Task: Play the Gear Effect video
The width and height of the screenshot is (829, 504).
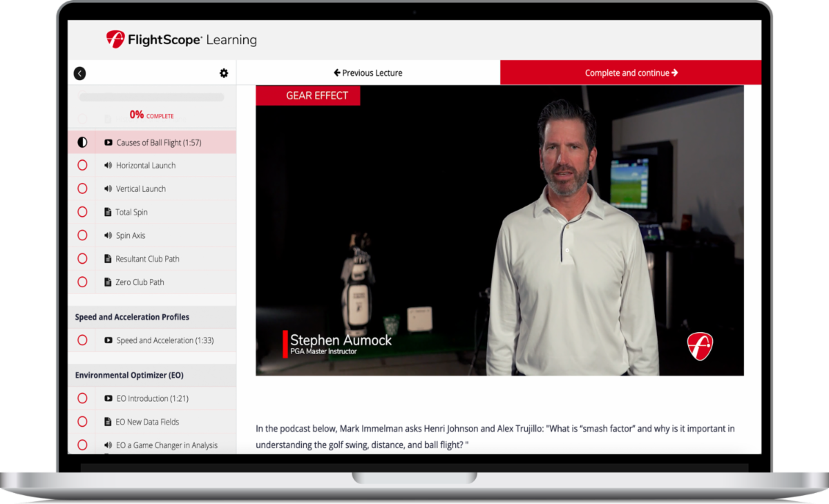Action: pyautogui.click(x=499, y=231)
